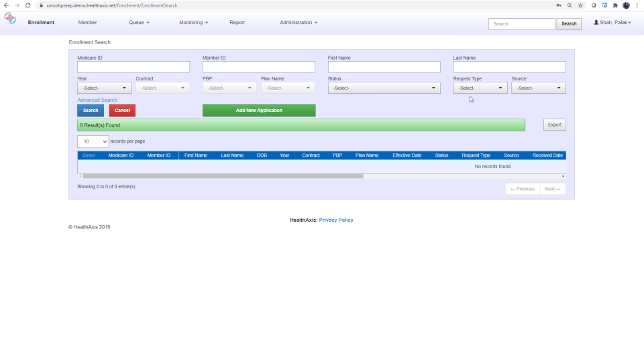The height and width of the screenshot is (337, 644).
Task: Sort by First Name column header
Action: click(x=195, y=155)
